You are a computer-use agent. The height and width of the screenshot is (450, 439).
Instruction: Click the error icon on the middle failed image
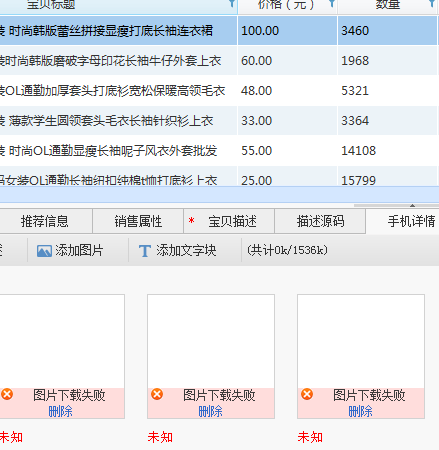(157, 394)
